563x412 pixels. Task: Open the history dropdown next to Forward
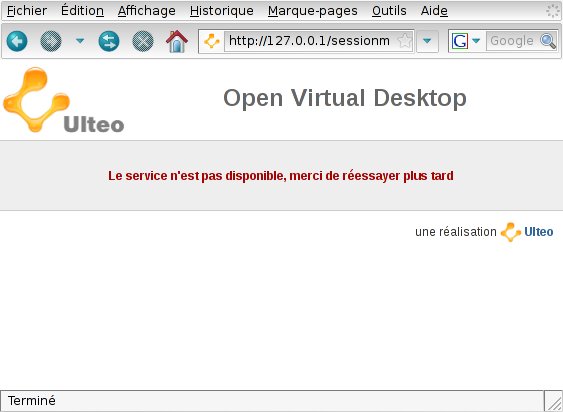coord(80,41)
